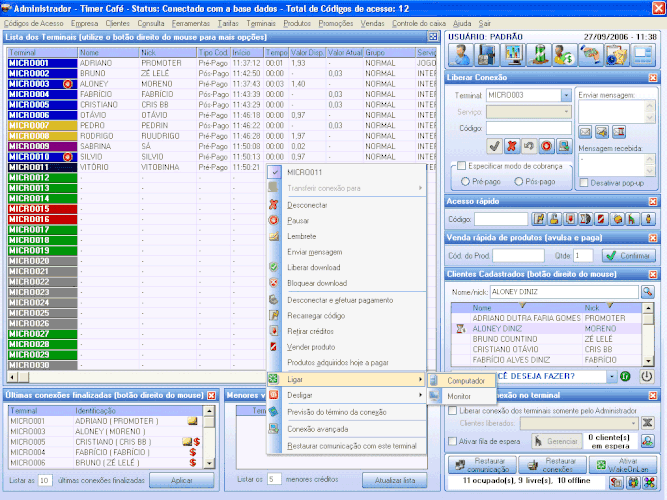Viewport: 667px width, 500px height.
Task: Open the Clientes liberados dropdown
Action: click(633, 423)
